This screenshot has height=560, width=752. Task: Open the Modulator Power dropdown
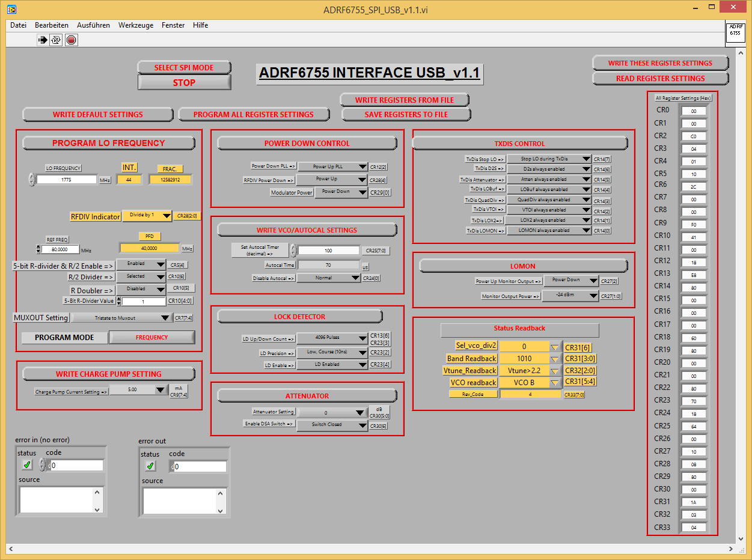pos(341,192)
